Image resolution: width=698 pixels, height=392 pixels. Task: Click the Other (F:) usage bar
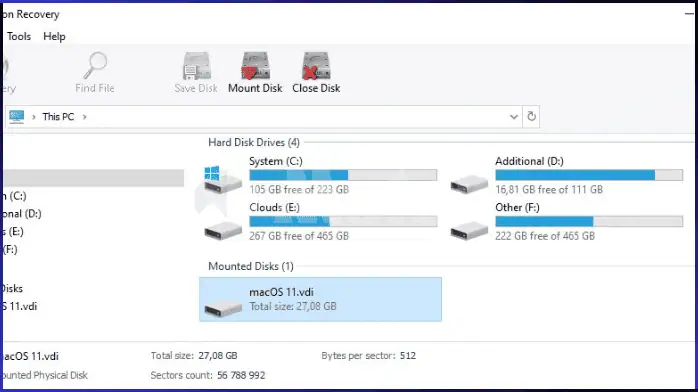pos(589,221)
